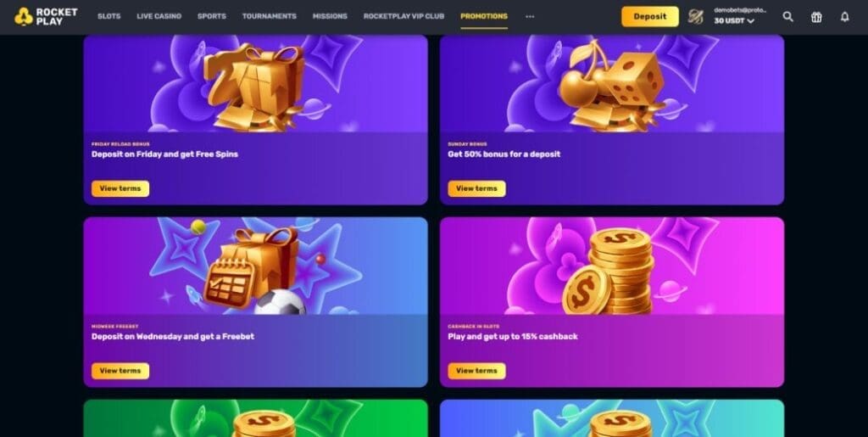Click the VIP status badge icon
Screen dimensions: 868x437
[695, 17]
